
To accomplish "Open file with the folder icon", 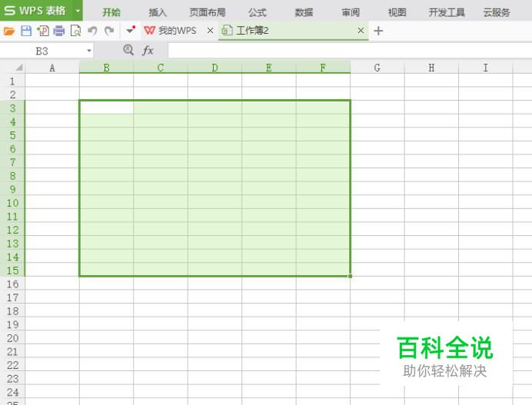I will click(x=9, y=32).
